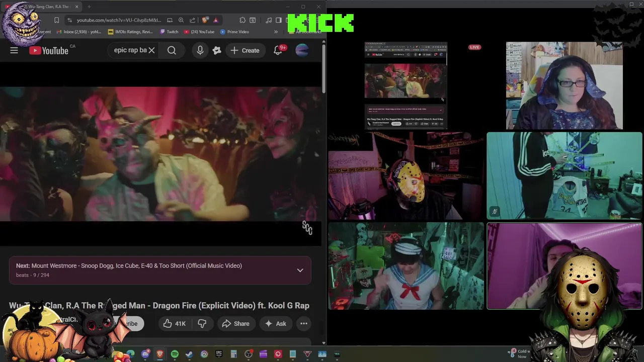Open (24) YouTube bookmark

pos(199,32)
